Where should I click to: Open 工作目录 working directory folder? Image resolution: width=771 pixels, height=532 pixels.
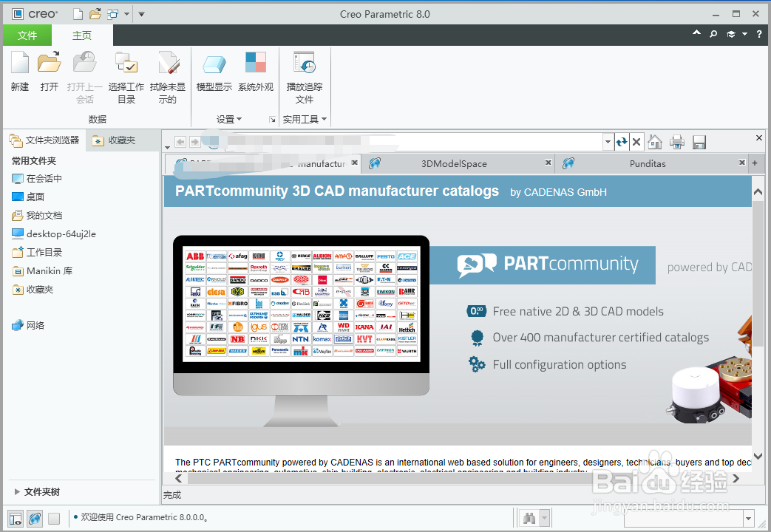tap(38, 252)
